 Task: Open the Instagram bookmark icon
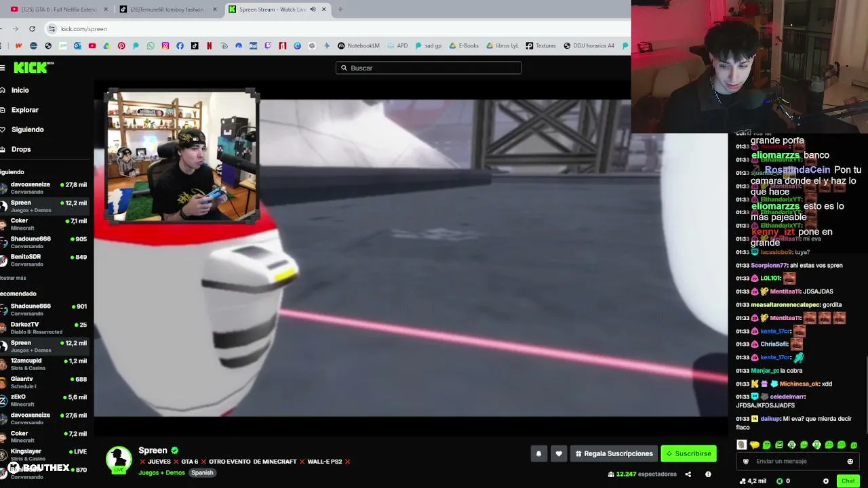(165, 46)
